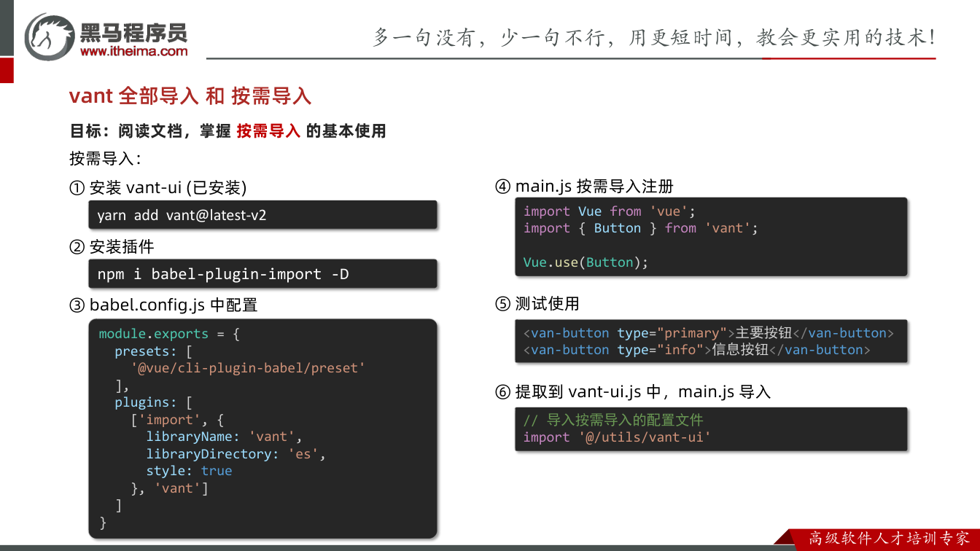Click the 'Vue.use(Button);' line
This screenshot has height=551, width=980.
(586, 262)
